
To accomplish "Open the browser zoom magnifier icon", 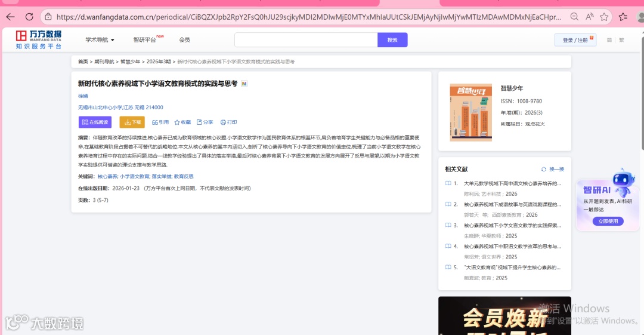I will click(x=574, y=17).
